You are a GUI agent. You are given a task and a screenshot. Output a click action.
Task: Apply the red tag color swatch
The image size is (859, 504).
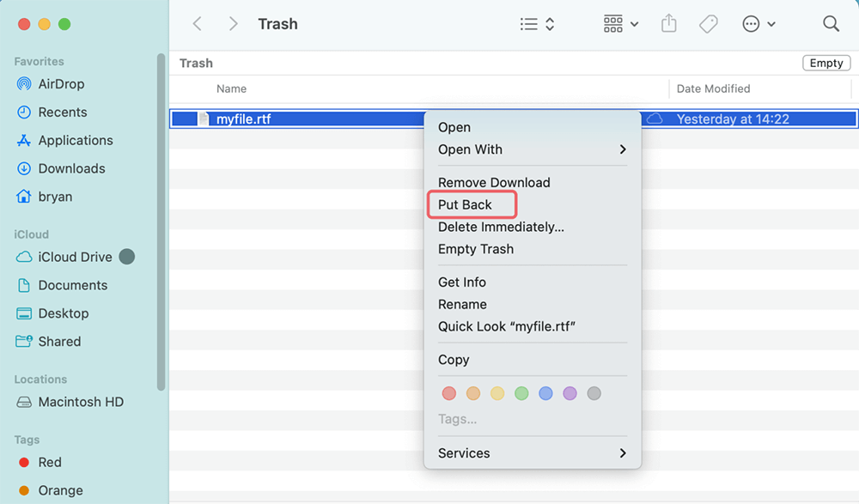click(x=448, y=392)
